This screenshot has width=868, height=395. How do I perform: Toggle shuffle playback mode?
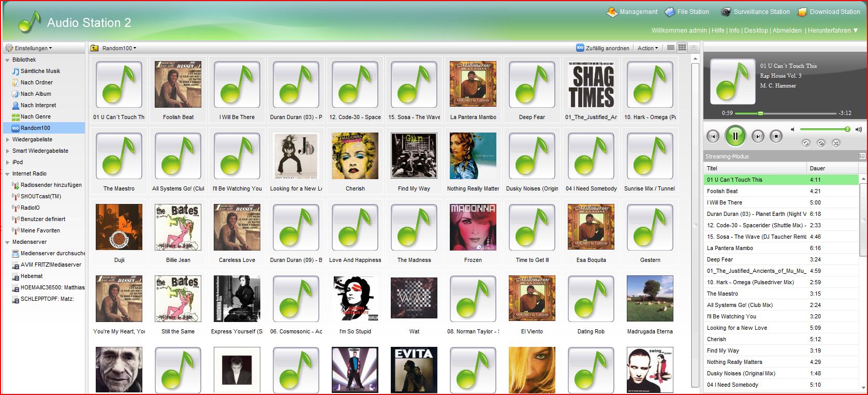coord(836,143)
